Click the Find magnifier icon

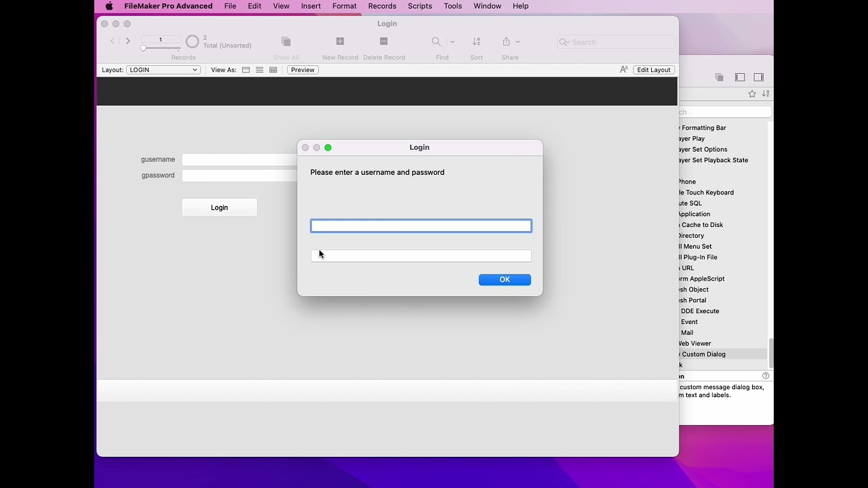(436, 41)
